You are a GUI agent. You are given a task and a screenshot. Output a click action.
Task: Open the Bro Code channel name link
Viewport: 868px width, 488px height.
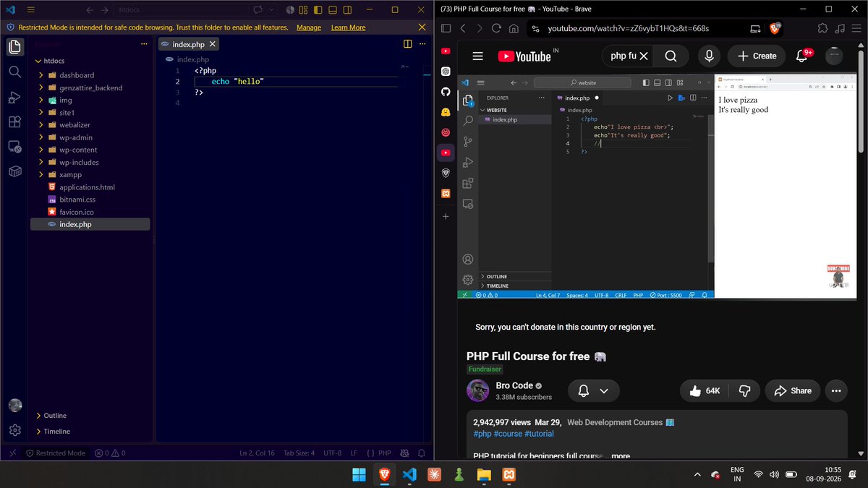point(514,385)
